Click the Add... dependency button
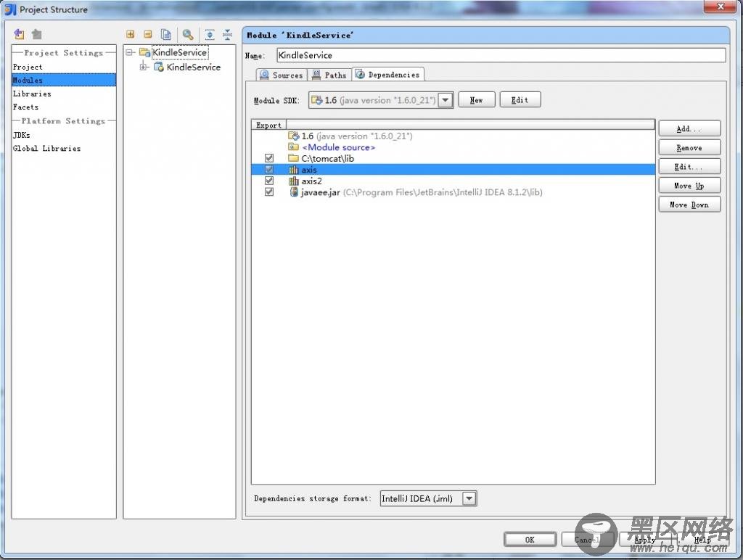 click(689, 129)
